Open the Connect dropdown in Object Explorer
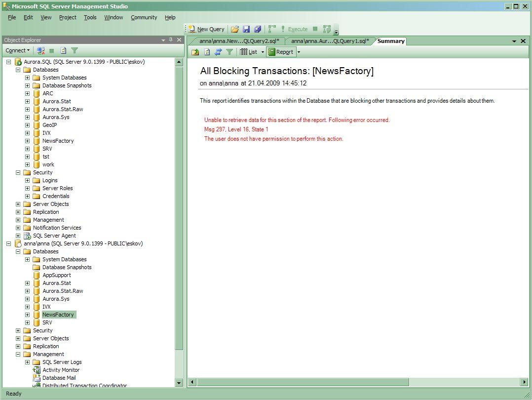Viewport: 532px width, 400px height. click(18, 50)
